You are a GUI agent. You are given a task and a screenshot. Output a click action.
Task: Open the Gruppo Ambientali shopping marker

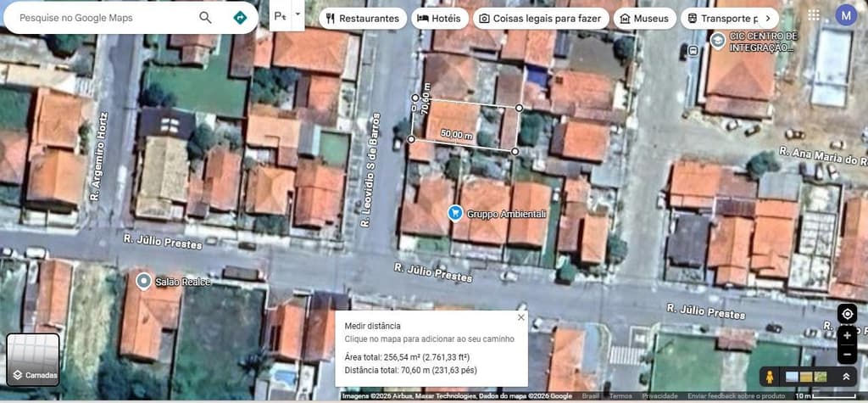(455, 214)
